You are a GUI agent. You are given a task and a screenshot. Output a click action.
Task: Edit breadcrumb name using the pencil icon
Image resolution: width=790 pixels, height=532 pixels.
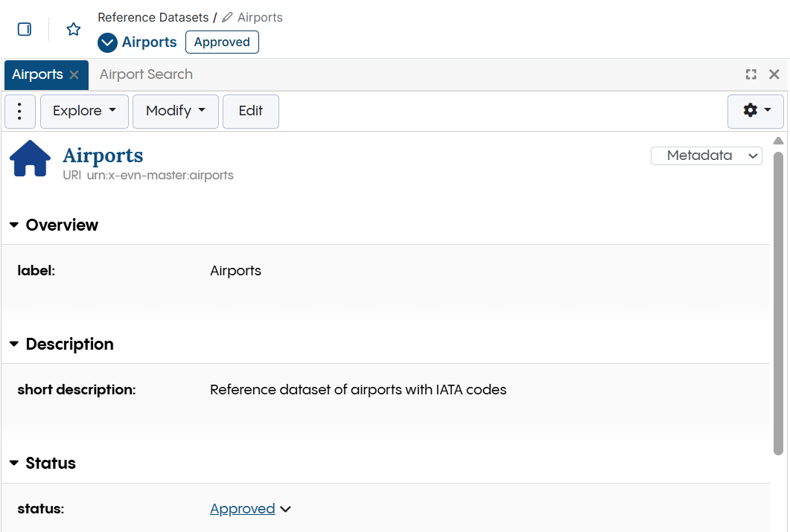226,16
